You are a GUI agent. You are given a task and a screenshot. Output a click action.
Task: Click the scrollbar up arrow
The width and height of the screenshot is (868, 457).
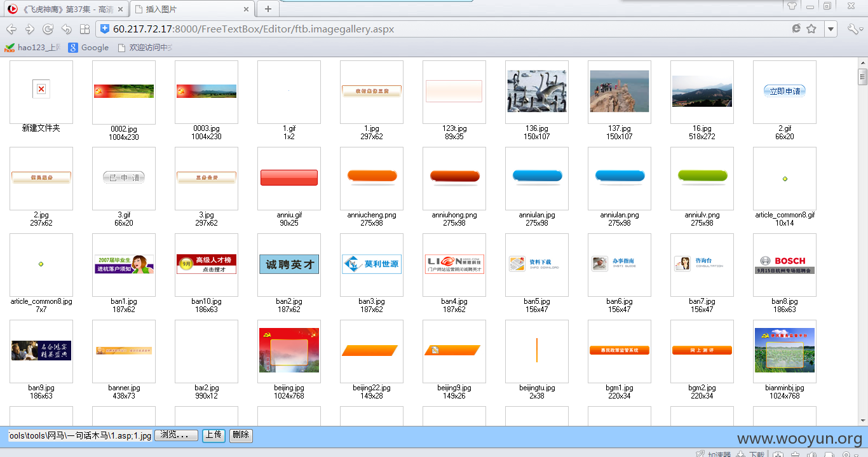click(862, 63)
